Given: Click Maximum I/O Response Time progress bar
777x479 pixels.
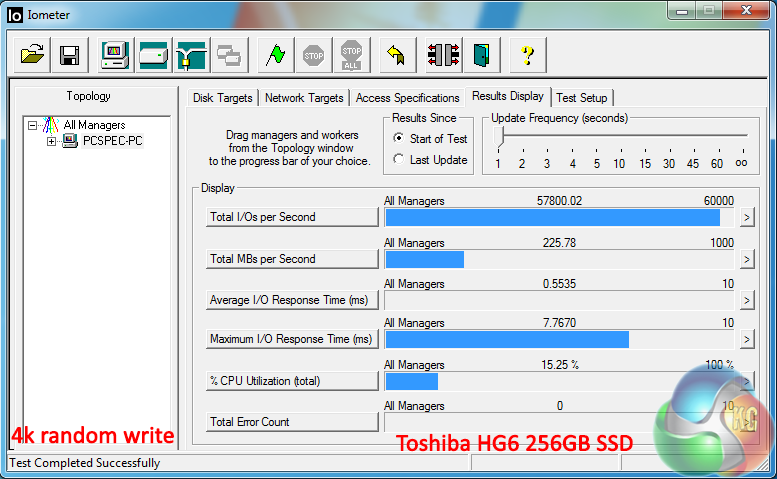Looking at the screenshot, I should [559, 339].
